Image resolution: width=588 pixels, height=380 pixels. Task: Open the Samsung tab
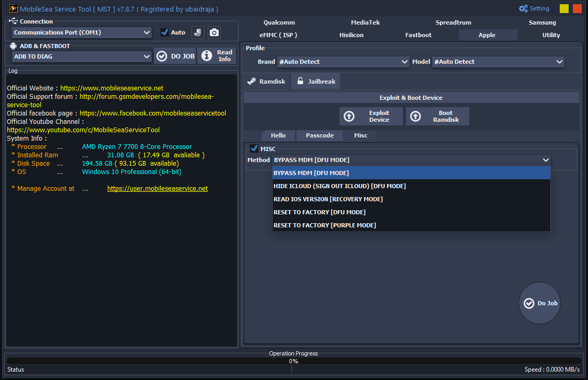click(542, 22)
